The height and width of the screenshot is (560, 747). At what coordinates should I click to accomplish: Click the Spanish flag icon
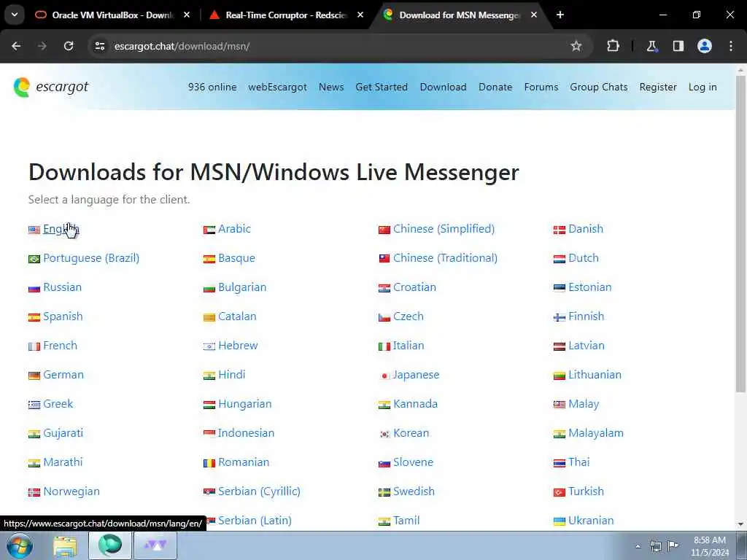[x=34, y=318]
